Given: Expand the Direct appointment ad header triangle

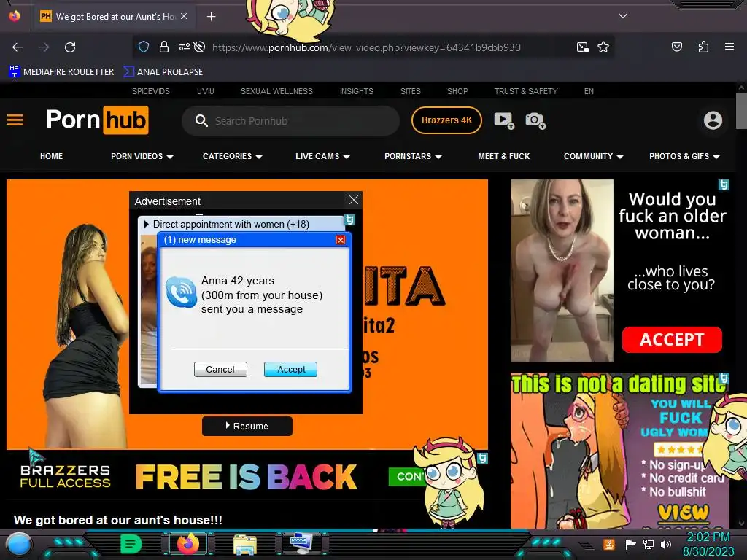Looking at the screenshot, I should 146,224.
